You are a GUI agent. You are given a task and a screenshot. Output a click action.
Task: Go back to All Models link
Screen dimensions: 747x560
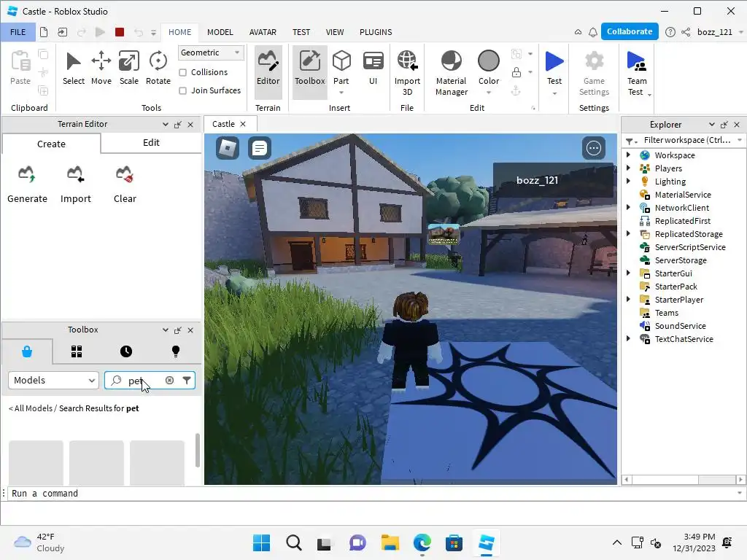tap(31, 408)
